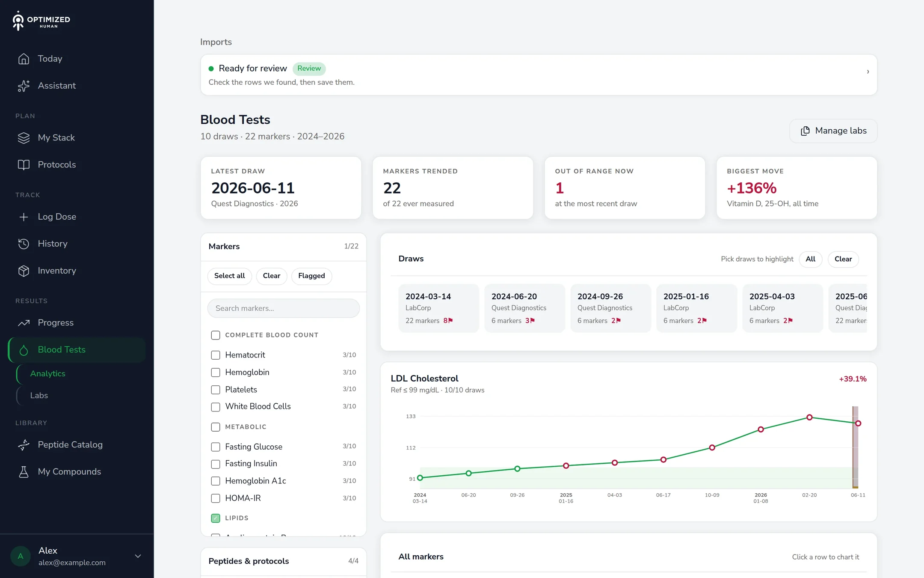The height and width of the screenshot is (578, 924).
Task: Check the Hemoglobin marker
Action: click(216, 372)
